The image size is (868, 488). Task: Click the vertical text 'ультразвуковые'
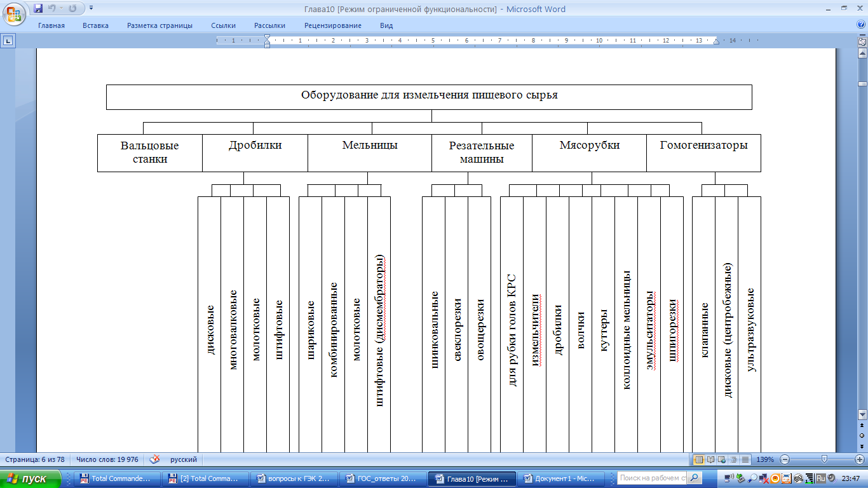750,330
